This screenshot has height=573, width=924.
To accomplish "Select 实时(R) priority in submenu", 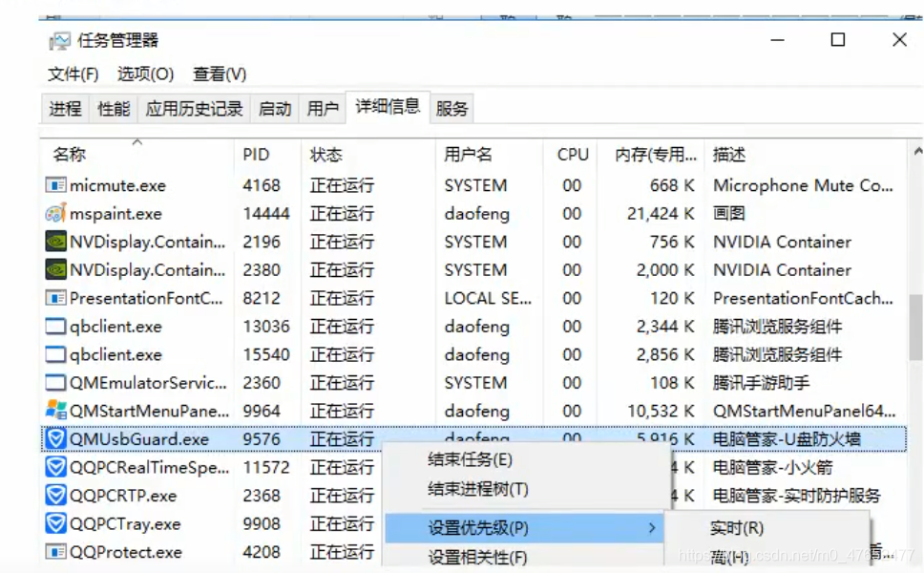I will (x=737, y=527).
